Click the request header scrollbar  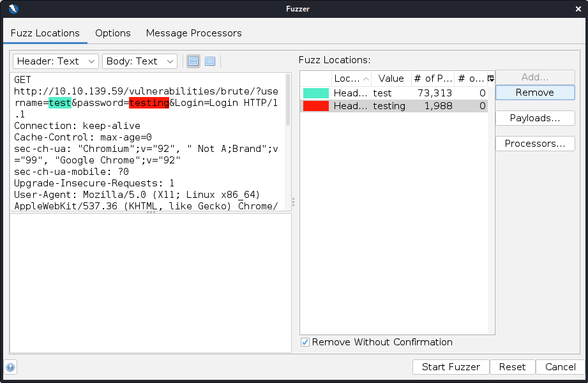[287, 102]
